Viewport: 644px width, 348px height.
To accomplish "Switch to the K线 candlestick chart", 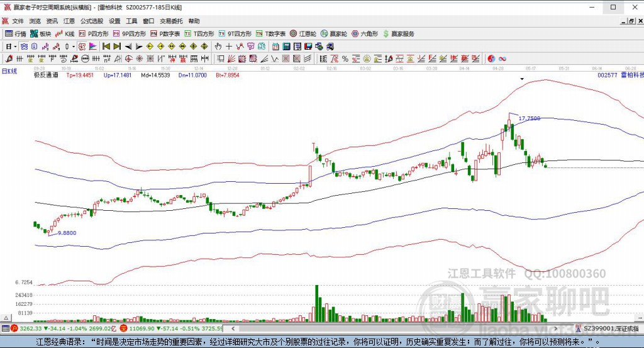I will 65,34.
